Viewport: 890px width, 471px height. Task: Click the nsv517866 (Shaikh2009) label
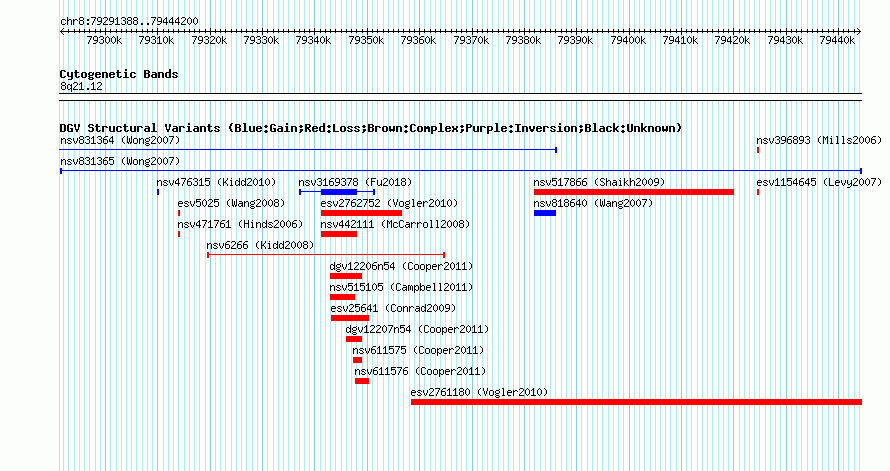(x=599, y=182)
